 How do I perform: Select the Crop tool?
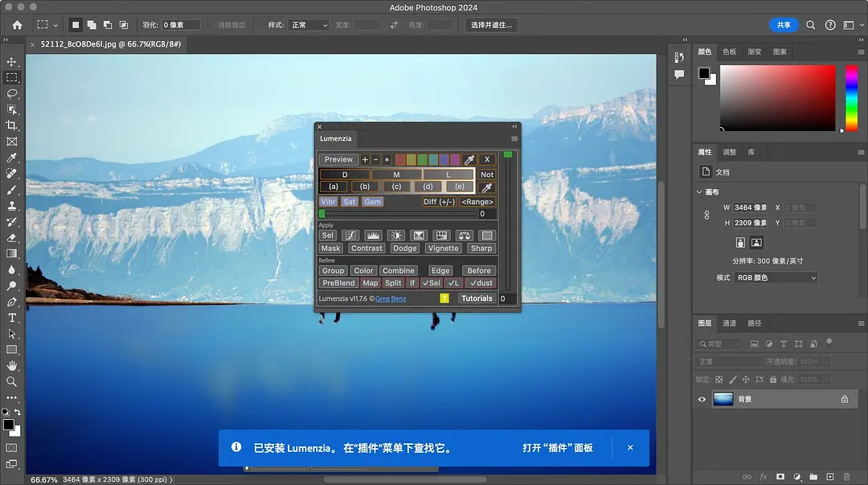coord(11,125)
